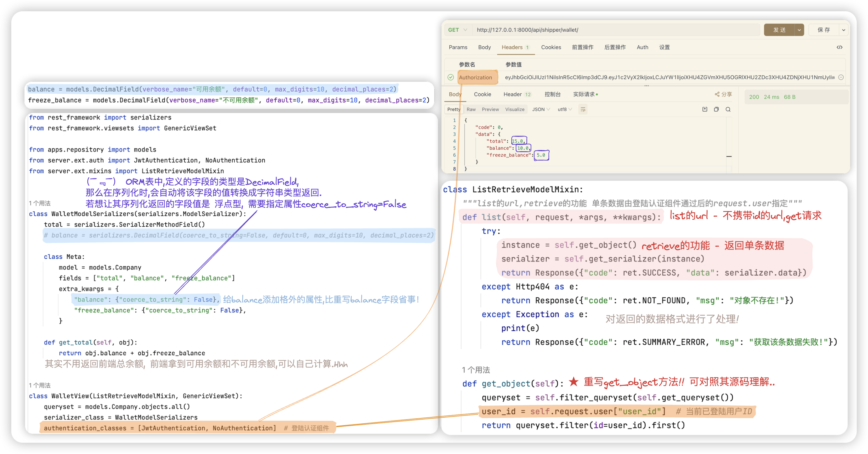The image size is (868, 454).
Task: Open the utf8 encoding dropdown
Action: [x=565, y=109]
